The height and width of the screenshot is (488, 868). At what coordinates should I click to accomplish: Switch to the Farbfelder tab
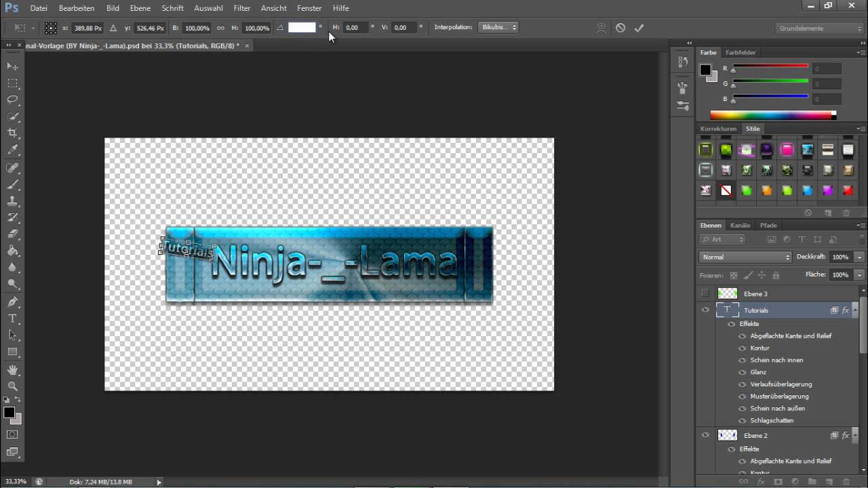[x=741, y=52]
